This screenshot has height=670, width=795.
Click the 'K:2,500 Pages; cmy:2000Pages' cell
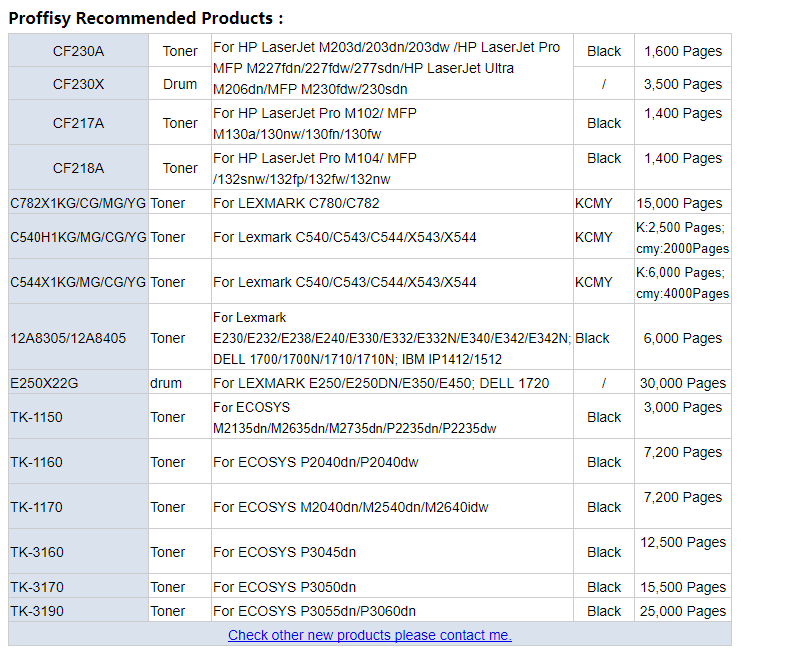(682, 236)
